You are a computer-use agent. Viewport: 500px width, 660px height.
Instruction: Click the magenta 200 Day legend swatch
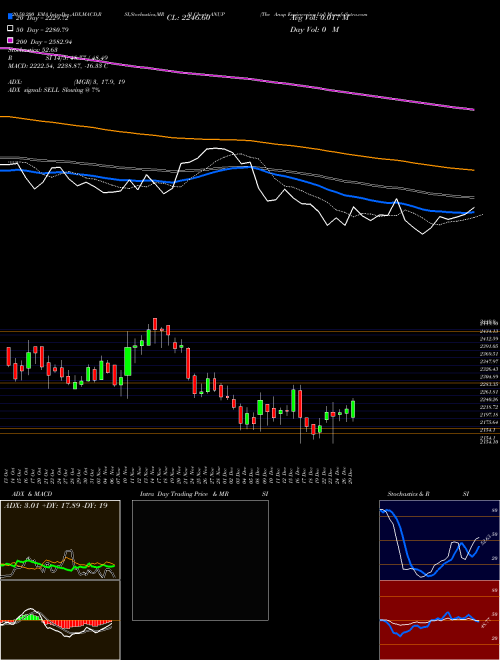tap(10, 41)
